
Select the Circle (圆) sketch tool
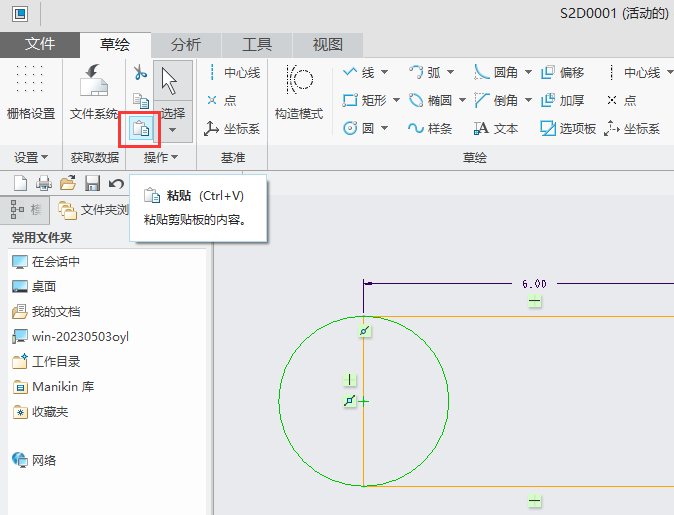coord(358,129)
